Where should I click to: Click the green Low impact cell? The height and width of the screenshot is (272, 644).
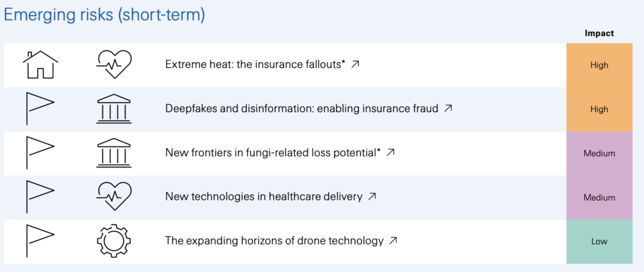click(x=599, y=242)
